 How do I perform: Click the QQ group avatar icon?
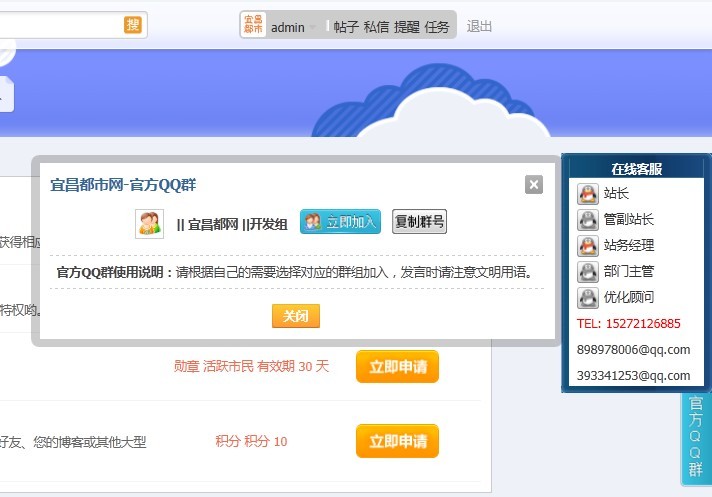coord(149,223)
